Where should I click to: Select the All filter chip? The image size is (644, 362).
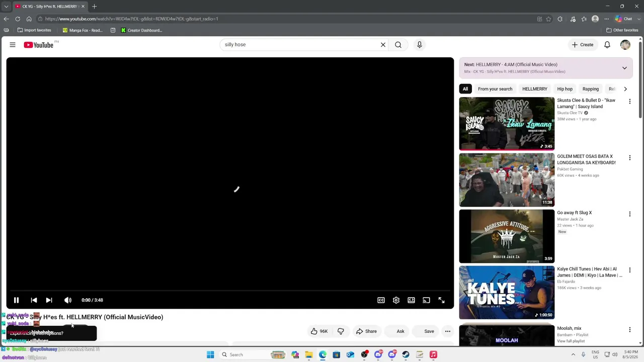(465, 89)
